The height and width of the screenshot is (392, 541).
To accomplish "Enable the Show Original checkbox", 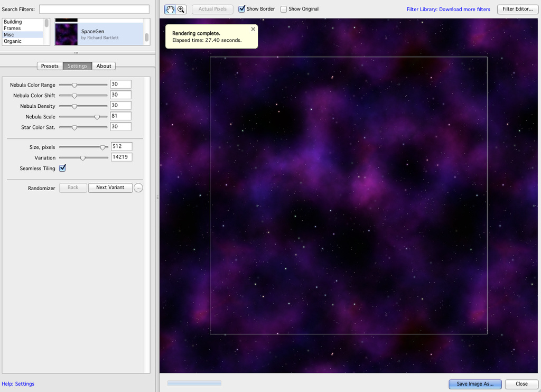I will click(284, 9).
